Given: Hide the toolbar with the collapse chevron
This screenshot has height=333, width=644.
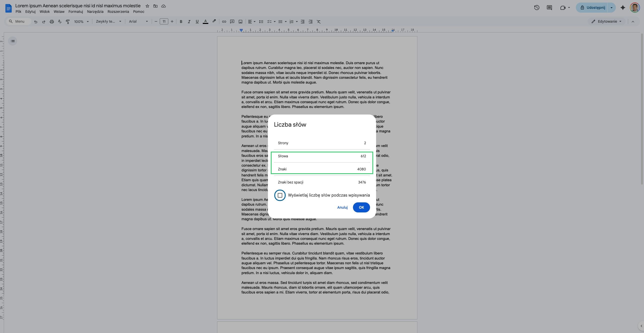Looking at the screenshot, I should (633, 22).
